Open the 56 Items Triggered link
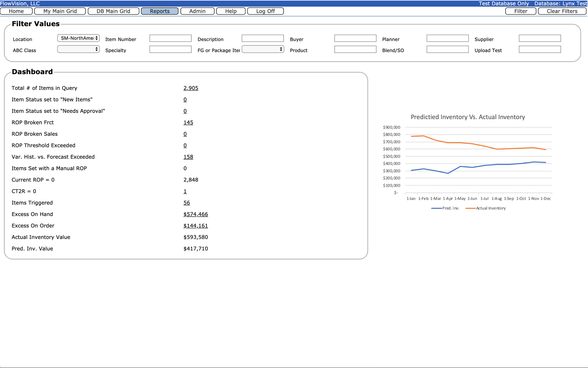588x368 pixels. point(187,203)
